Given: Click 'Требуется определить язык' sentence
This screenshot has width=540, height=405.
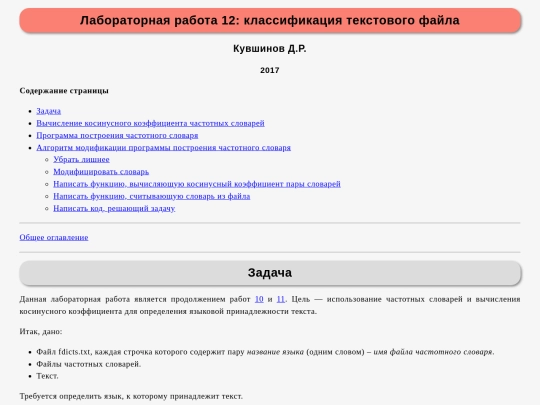Looking at the screenshot, I should (x=131, y=396).
